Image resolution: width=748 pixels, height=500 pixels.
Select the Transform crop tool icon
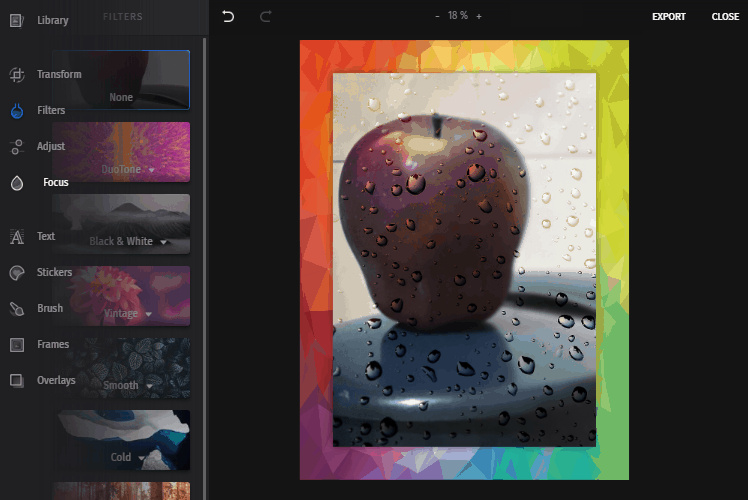[17, 75]
